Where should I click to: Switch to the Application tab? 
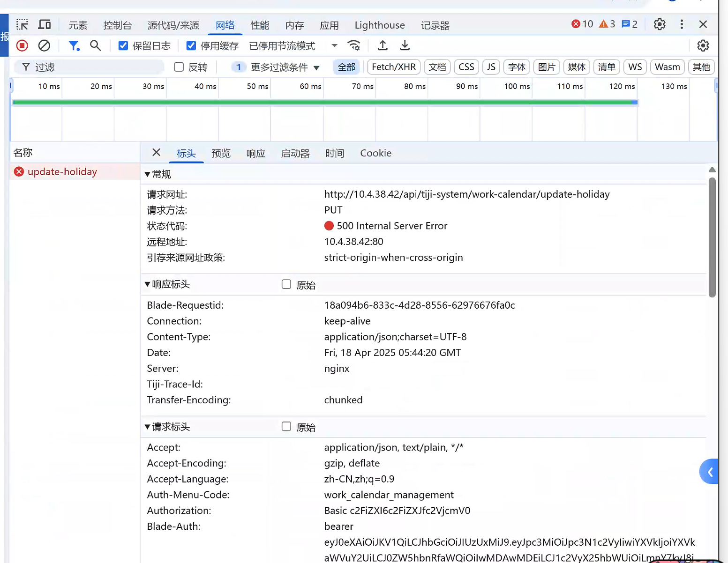pos(329,25)
